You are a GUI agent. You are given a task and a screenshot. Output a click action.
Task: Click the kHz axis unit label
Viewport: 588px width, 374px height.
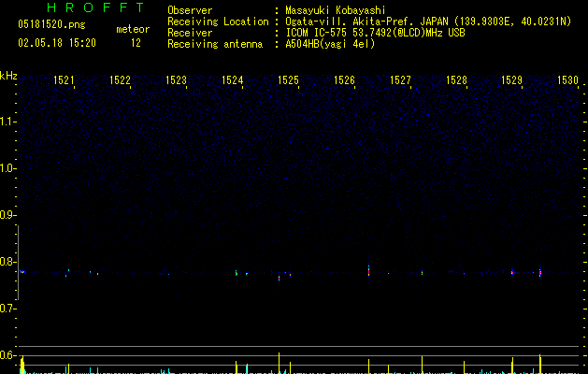tap(8, 76)
